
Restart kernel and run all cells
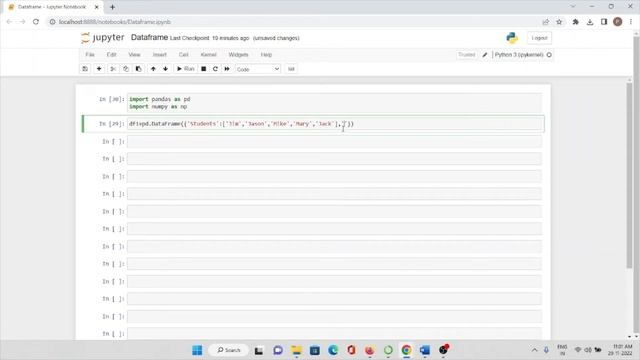pos(227,69)
